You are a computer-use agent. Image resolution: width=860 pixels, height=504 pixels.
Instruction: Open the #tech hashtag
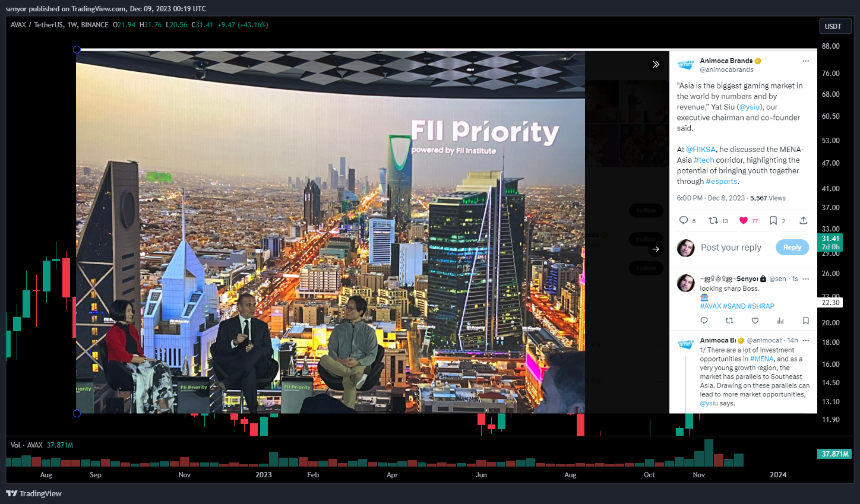click(x=704, y=160)
